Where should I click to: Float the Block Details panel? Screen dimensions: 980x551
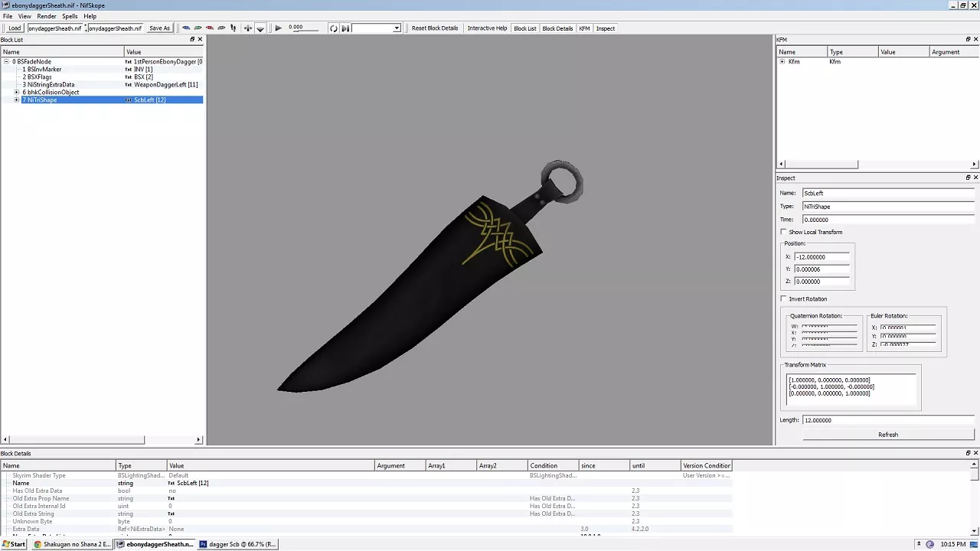pyautogui.click(x=968, y=453)
